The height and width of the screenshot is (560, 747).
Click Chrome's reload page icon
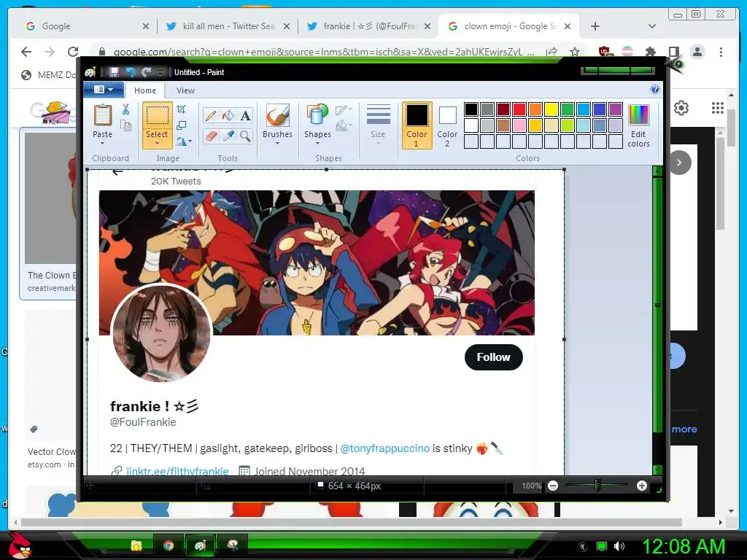tap(72, 52)
